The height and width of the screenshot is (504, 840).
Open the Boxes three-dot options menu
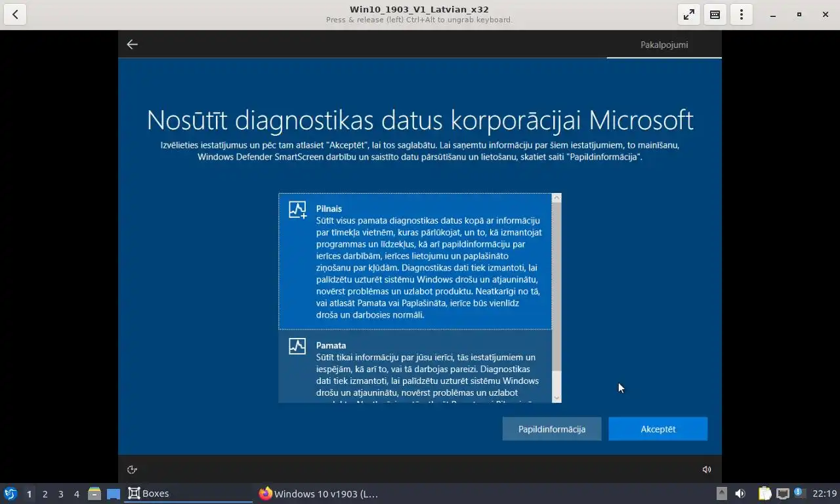tap(742, 14)
